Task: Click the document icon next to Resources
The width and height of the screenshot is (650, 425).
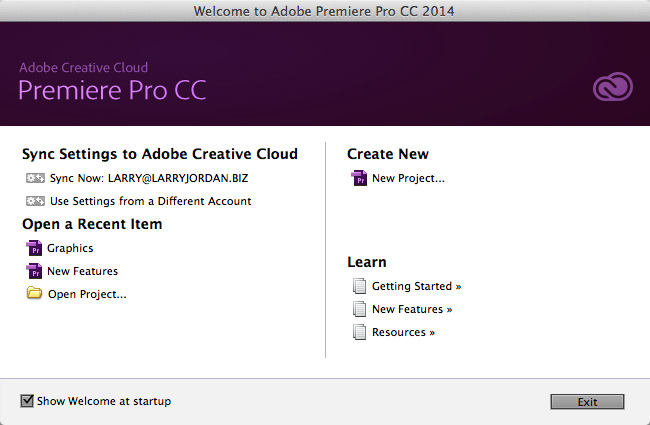Action: tap(359, 332)
